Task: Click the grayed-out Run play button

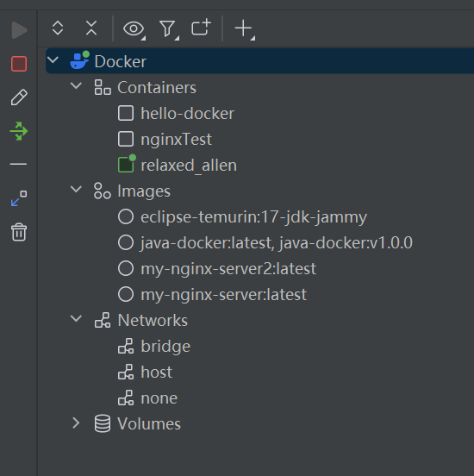Action: [20, 30]
